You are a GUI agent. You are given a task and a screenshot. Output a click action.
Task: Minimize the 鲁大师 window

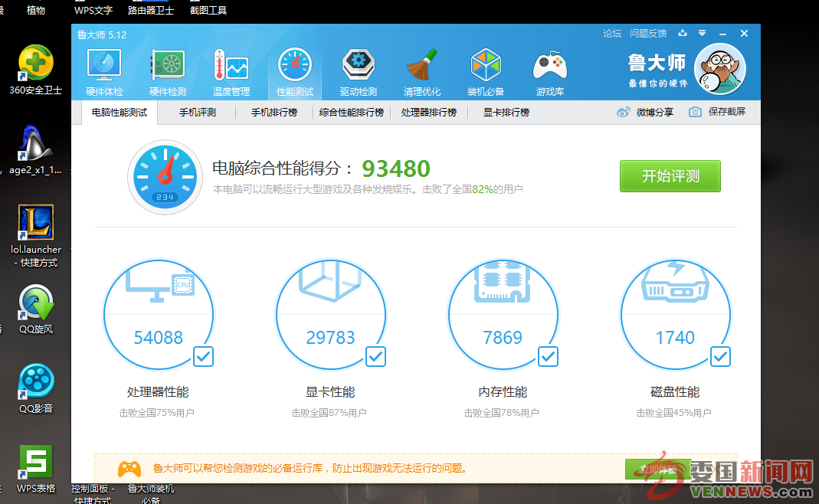pyautogui.click(x=723, y=34)
